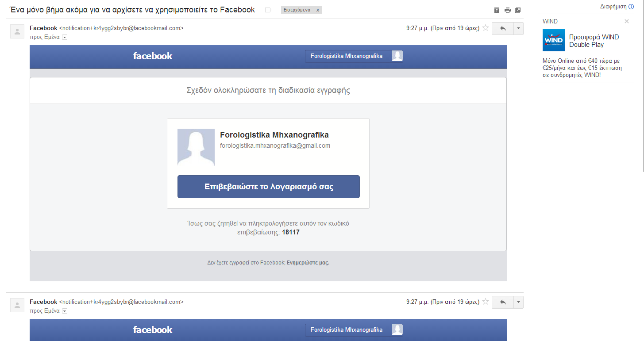Click the confirmation code 18117
Image resolution: width=644 pixels, height=341 pixels.
[291, 232]
